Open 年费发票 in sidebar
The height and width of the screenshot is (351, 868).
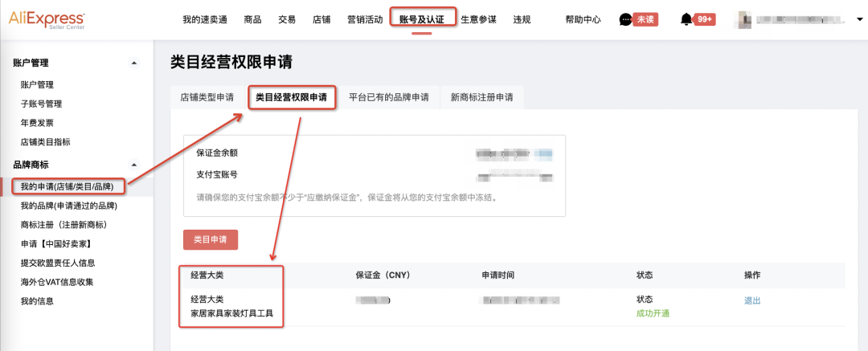37,123
